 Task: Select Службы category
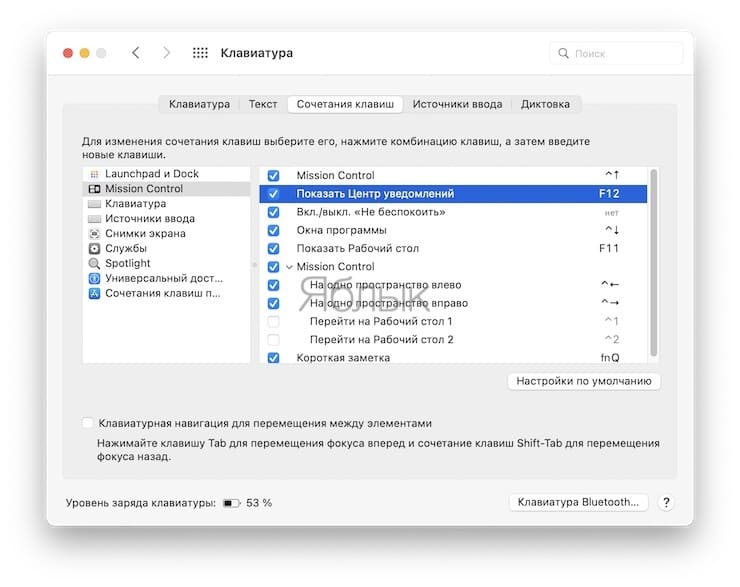166,249
